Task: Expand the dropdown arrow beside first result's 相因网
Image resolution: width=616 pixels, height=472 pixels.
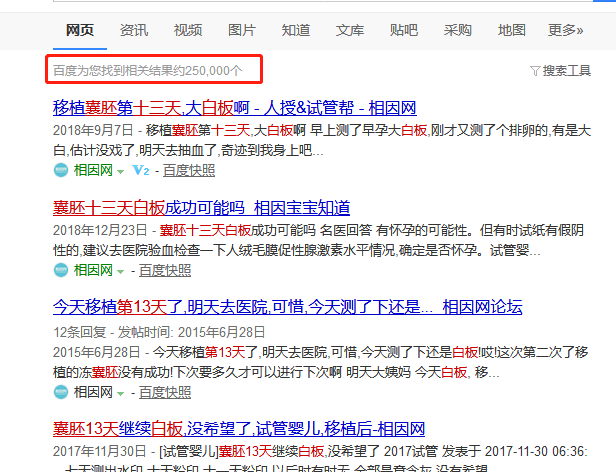Action: [121, 171]
